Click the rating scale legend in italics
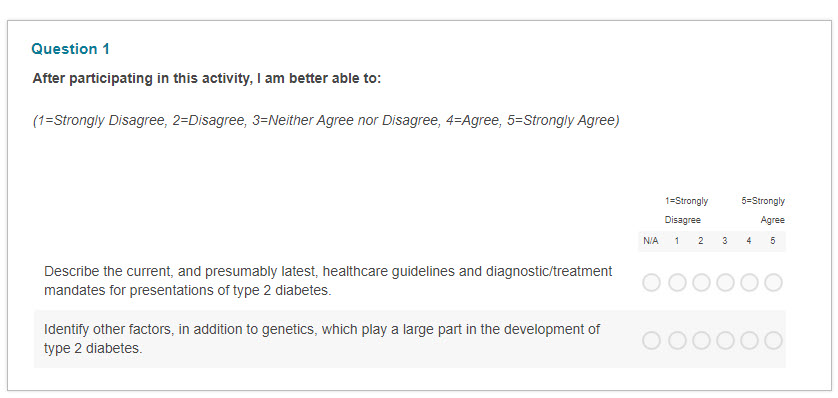The height and width of the screenshot is (398, 838). click(326, 121)
